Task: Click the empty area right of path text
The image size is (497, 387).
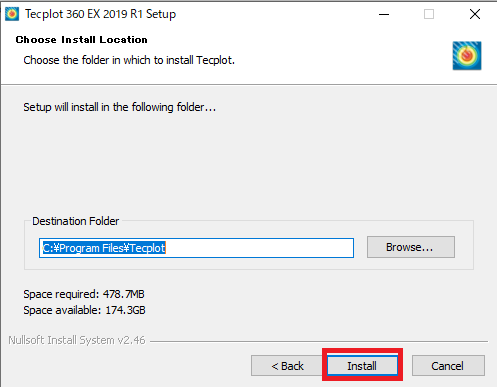Action: [x=259, y=248]
